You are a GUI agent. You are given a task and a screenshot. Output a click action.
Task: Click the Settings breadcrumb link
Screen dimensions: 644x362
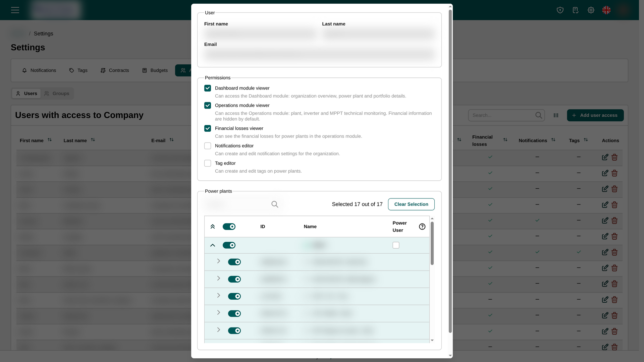44,34
